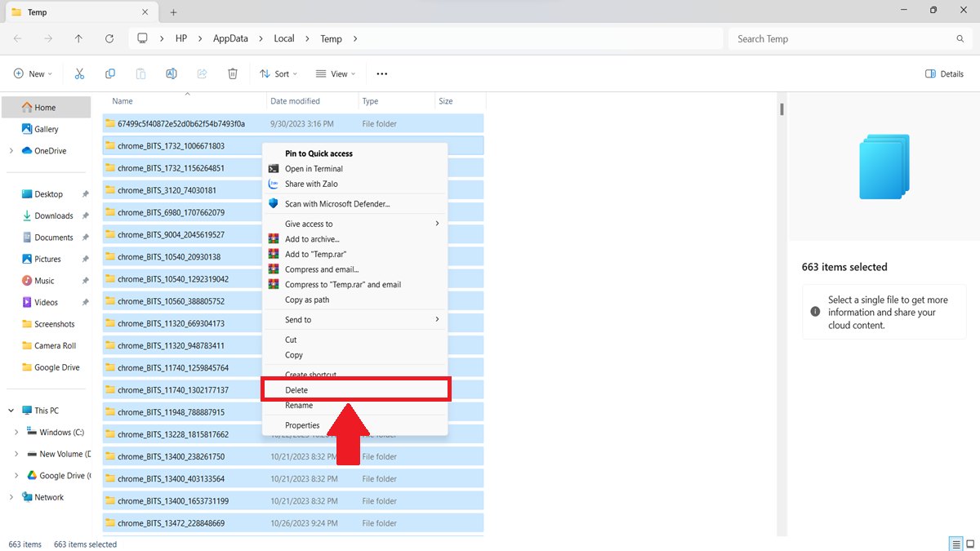Switch to large thumbnails view icon

[969, 544]
